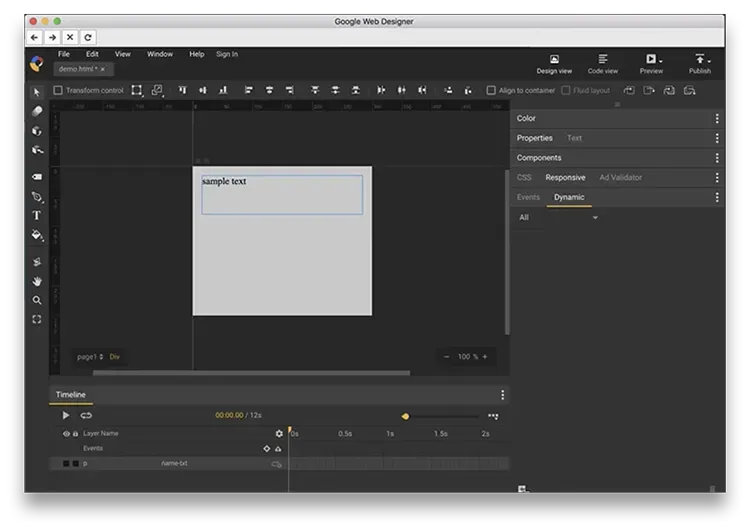This screenshot has height=528, width=750.
Task: Adjust the timeline zoom slider handle
Action: pyautogui.click(x=405, y=416)
